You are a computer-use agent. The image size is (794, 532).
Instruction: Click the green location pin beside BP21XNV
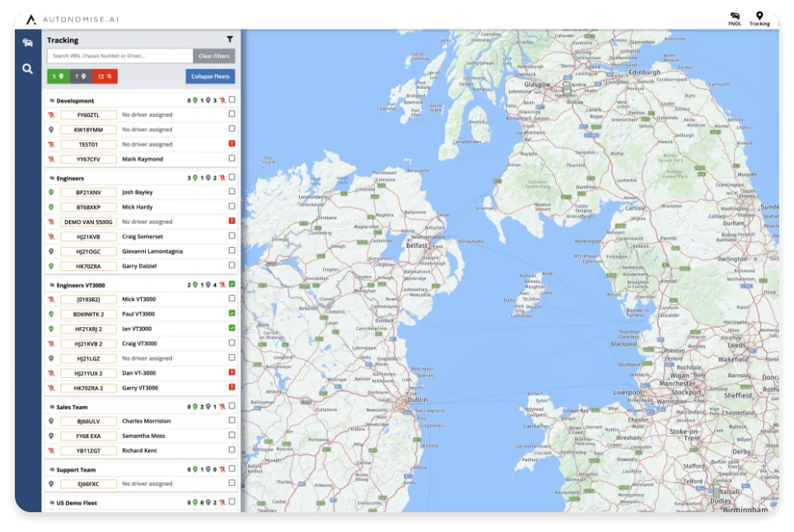(51, 192)
